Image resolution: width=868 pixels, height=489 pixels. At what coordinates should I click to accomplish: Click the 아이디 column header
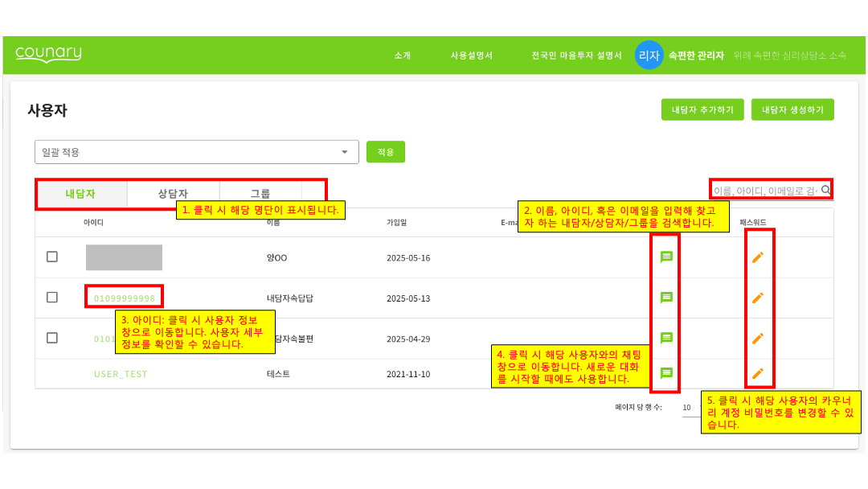coord(93,223)
